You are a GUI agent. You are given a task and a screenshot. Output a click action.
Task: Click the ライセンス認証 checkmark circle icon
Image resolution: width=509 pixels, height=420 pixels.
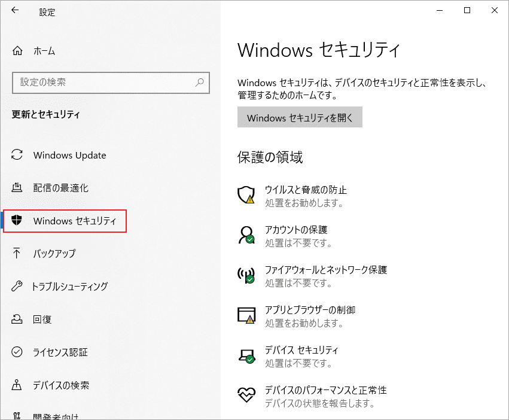pyautogui.click(x=17, y=352)
